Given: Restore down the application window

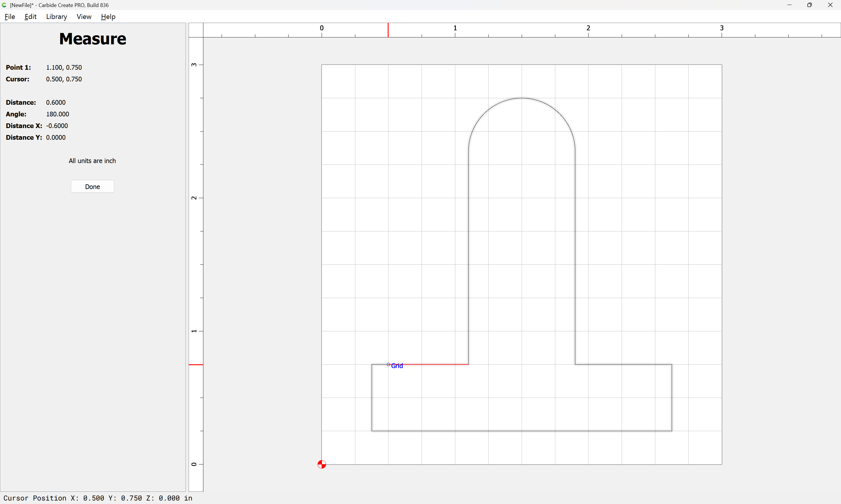Looking at the screenshot, I should 809,5.
